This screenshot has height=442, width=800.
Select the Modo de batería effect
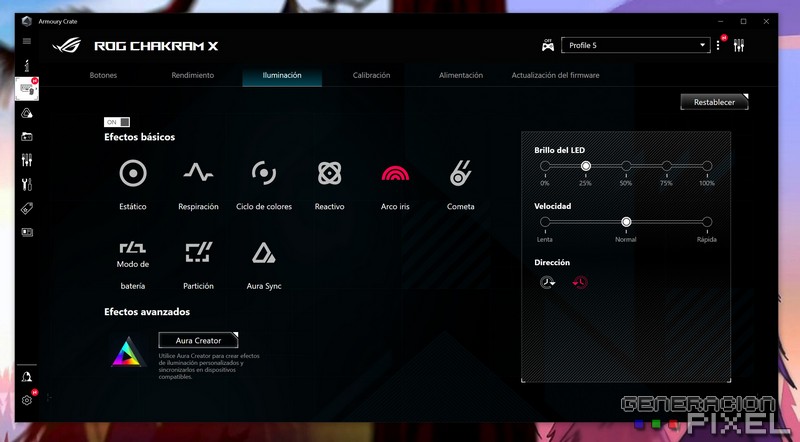133,248
